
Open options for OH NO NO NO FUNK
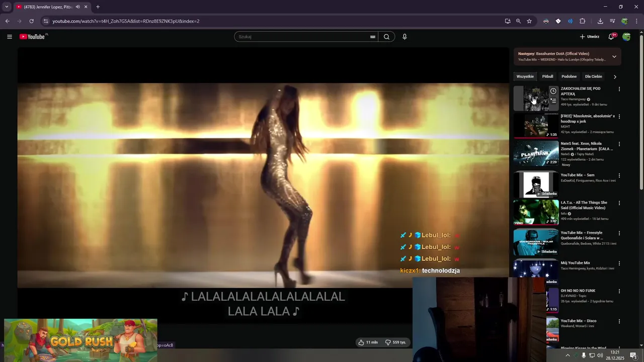pos(619,291)
